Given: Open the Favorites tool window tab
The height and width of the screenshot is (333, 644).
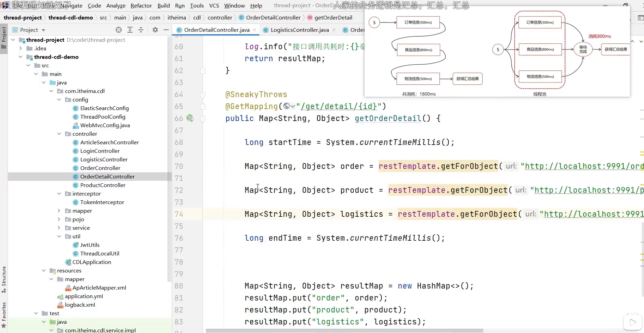Looking at the screenshot, I should (4, 315).
